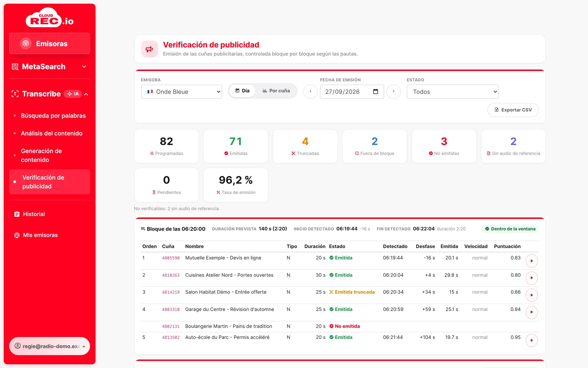This screenshot has width=588, height=368.
Task: Select Verificación de publicidad menu item
Action: (50, 182)
